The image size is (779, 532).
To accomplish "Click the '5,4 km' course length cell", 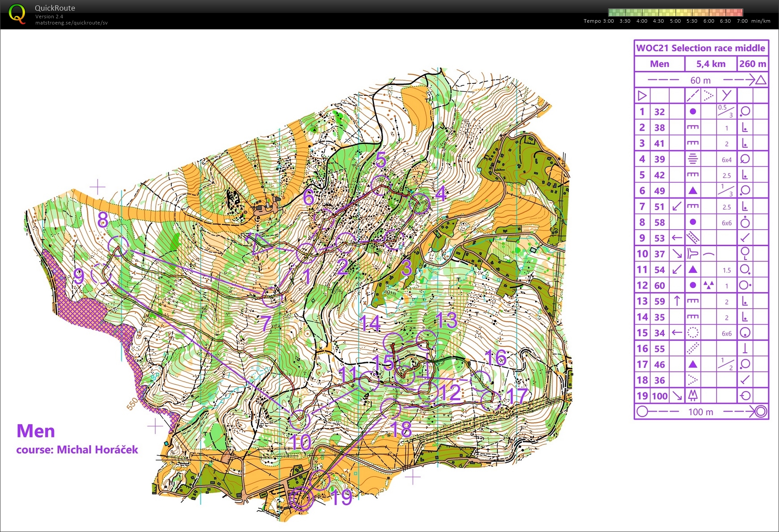I will pos(711,64).
